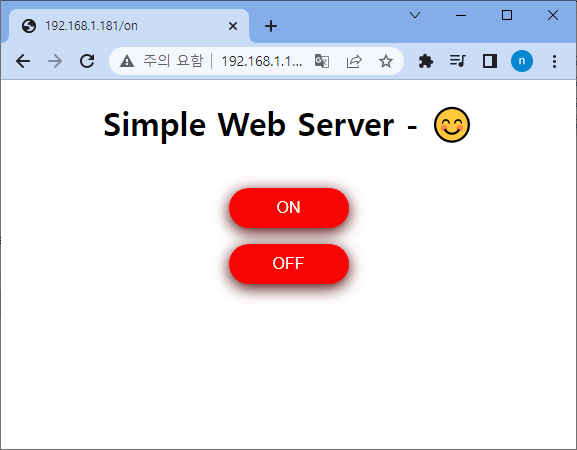Minimize the browser window
Image resolution: width=577 pixels, height=450 pixels.
point(461,15)
